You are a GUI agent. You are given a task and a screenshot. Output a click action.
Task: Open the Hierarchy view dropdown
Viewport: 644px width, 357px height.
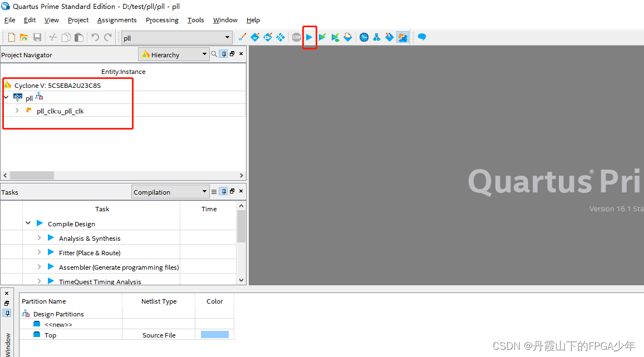coord(204,54)
